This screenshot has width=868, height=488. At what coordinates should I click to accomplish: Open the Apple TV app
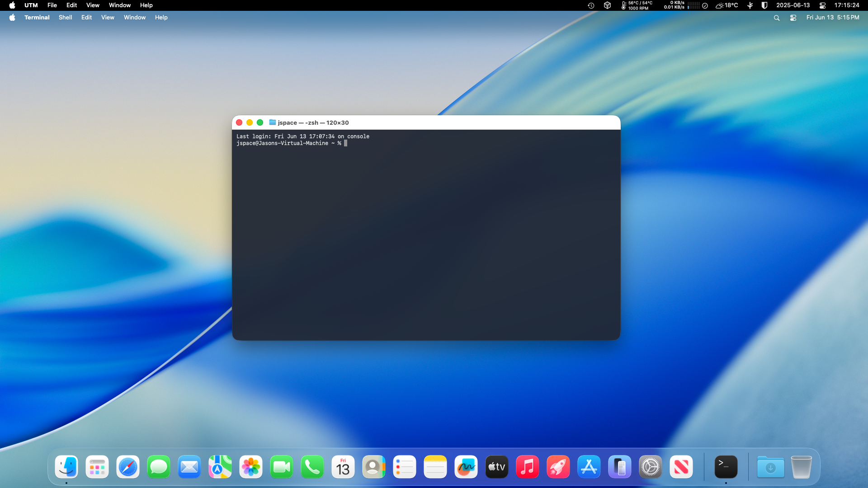click(x=497, y=467)
